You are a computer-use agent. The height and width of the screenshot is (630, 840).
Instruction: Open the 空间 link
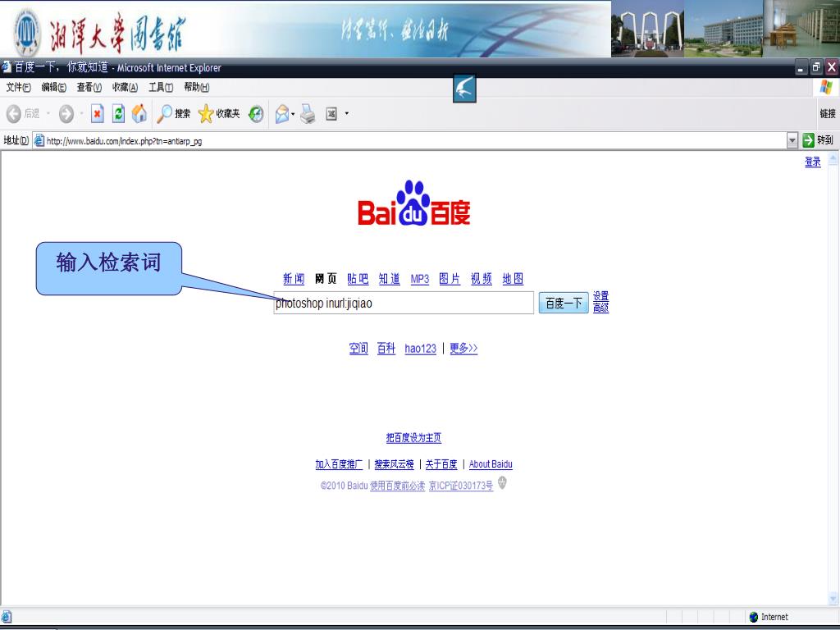pos(358,349)
